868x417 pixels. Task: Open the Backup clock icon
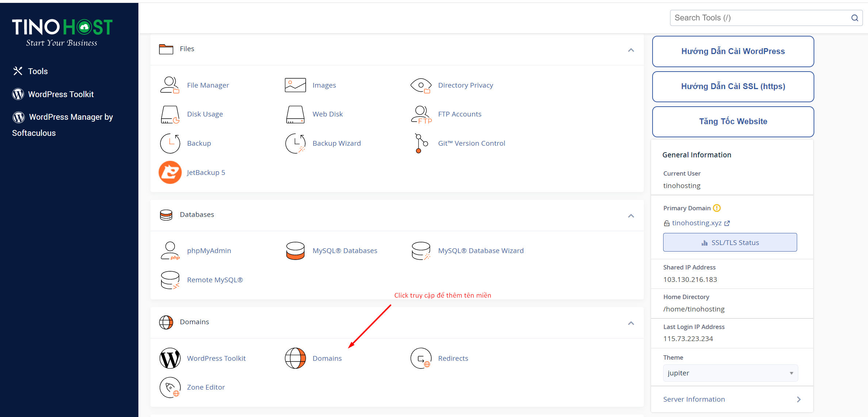coord(170,144)
